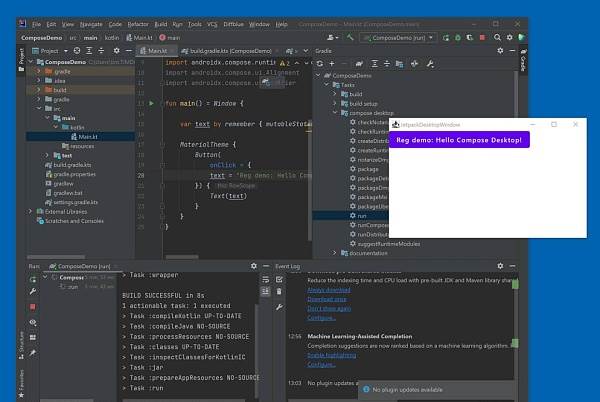Collapse all in Gradle panel toolbar

click(387, 64)
